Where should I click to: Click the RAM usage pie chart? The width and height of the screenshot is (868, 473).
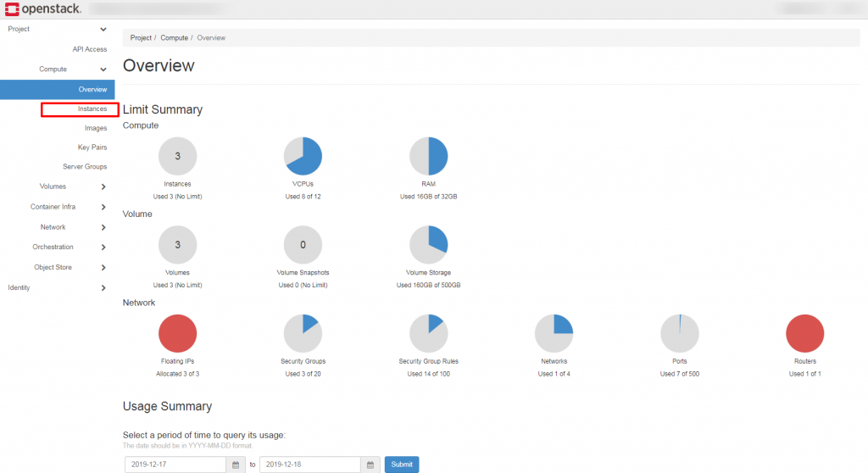click(428, 156)
